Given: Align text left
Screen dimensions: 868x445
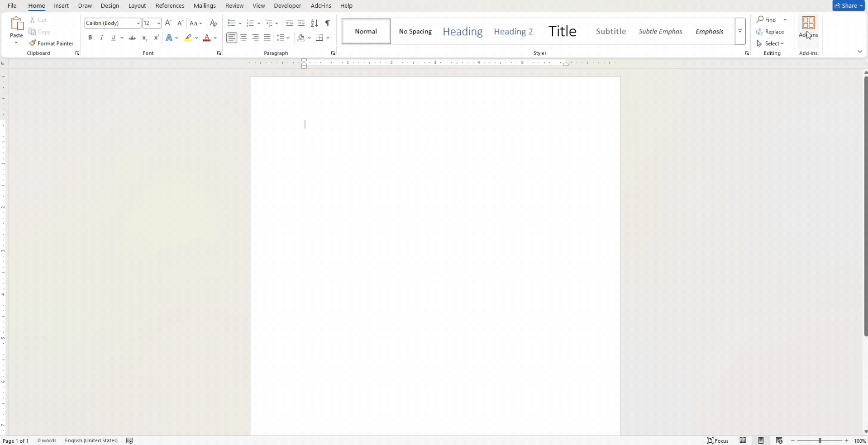Looking at the screenshot, I should (232, 38).
